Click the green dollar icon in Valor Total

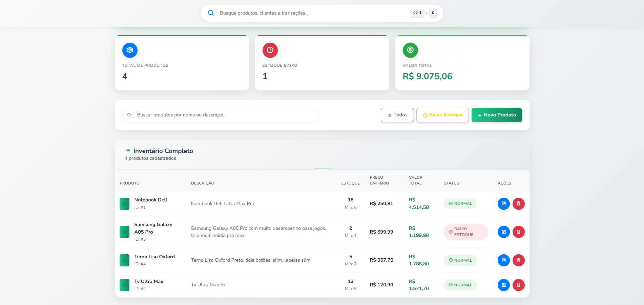click(410, 50)
